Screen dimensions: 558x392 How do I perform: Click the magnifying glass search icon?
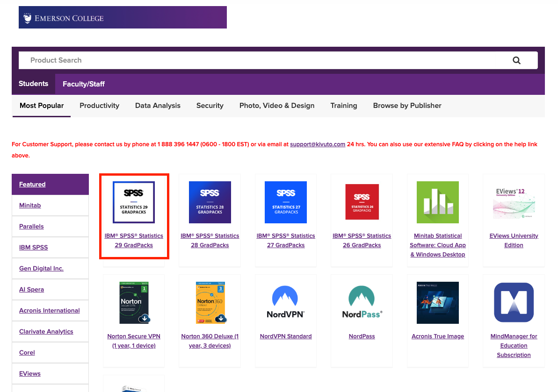click(516, 60)
